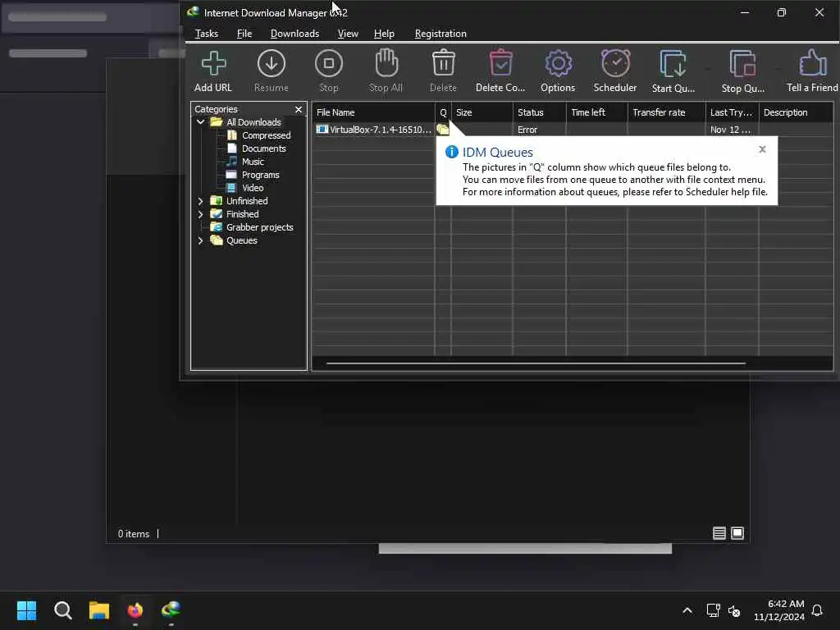Open File Explorer from taskbar

click(x=99, y=610)
